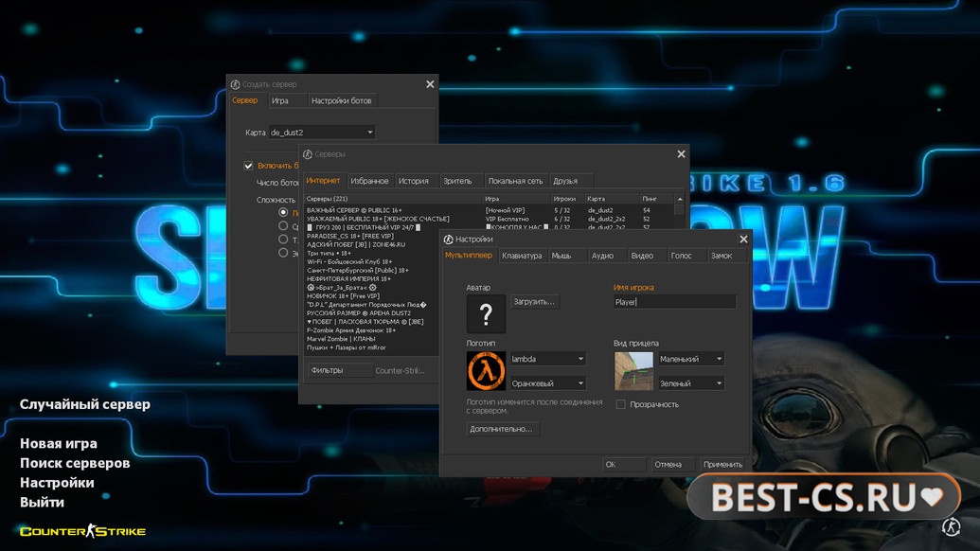Click the Применить button
980x551 pixels.
[x=722, y=464]
